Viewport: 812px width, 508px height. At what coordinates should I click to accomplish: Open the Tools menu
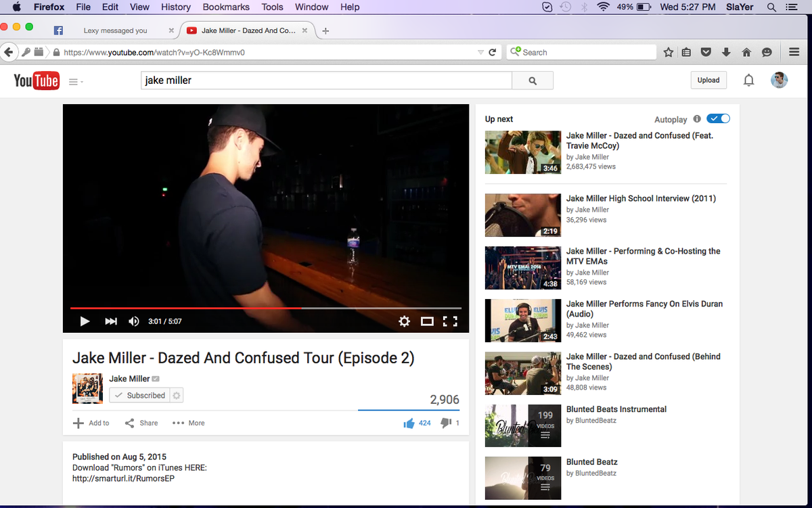pyautogui.click(x=272, y=7)
